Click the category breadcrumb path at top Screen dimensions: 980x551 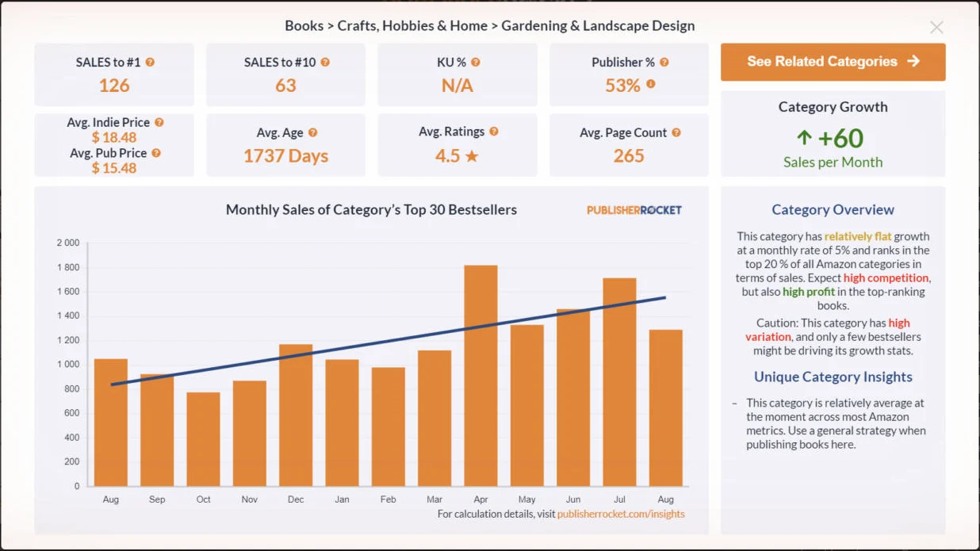(490, 25)
